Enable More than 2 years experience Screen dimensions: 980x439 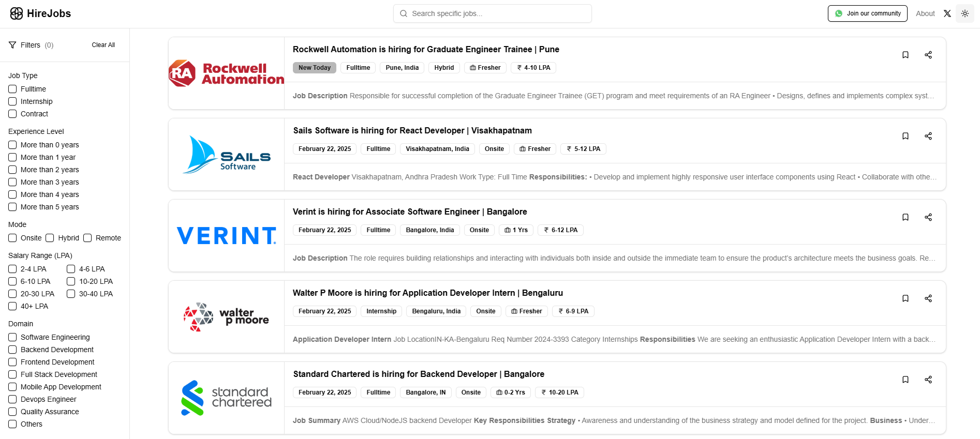pos(12,170)
